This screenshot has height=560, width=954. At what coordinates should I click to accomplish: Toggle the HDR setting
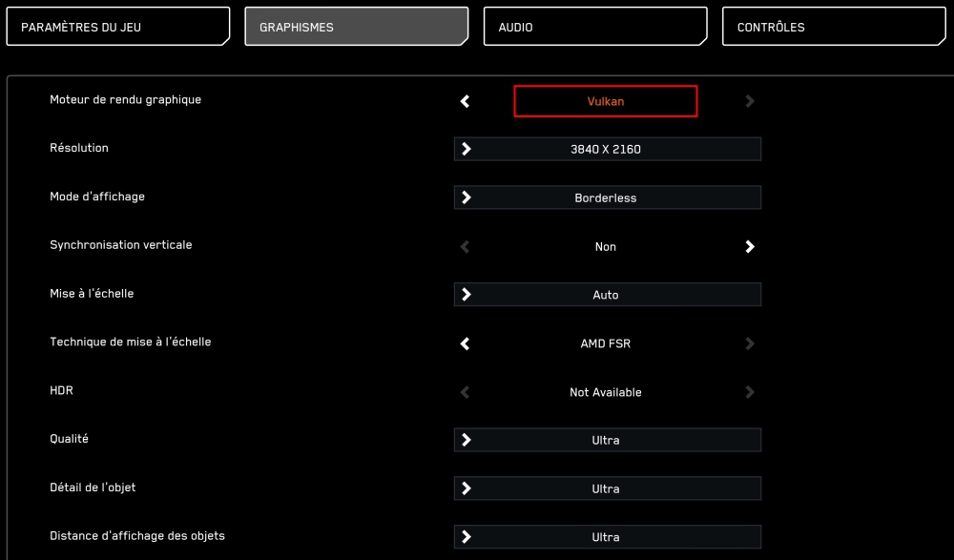(750, 391)
